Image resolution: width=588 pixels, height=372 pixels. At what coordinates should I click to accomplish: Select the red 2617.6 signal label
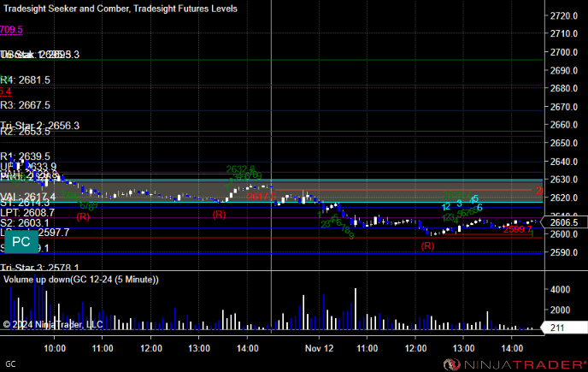(x=262, y=197)
